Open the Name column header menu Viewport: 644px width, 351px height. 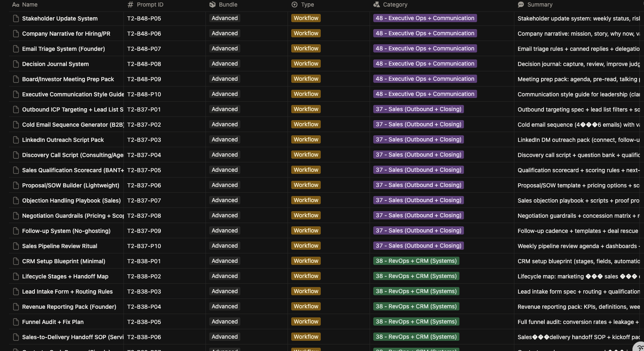click(x=30, y=5)
